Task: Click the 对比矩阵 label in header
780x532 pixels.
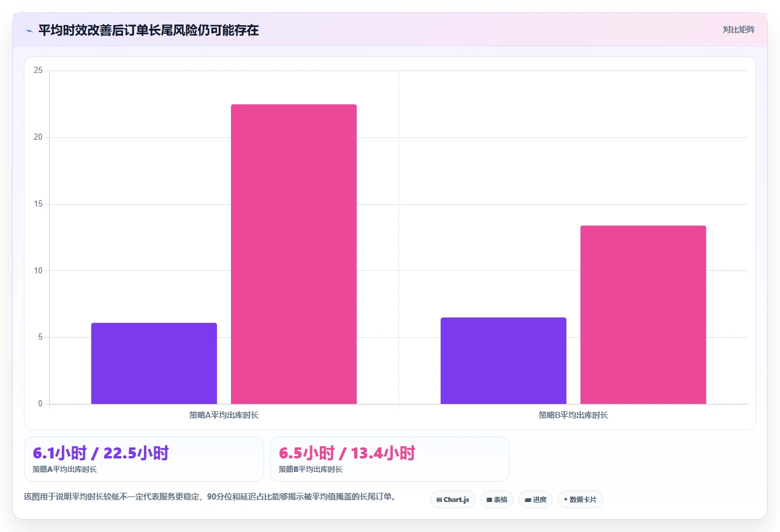Action: pos(738,29)
